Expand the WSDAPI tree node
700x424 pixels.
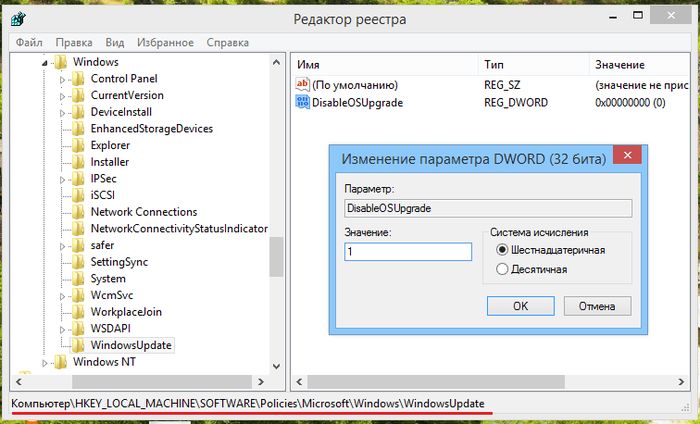click(62, 330)
